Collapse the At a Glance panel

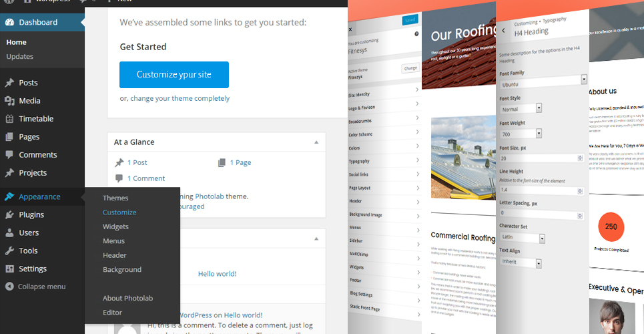pyautogui.click(x=316, y=142)
